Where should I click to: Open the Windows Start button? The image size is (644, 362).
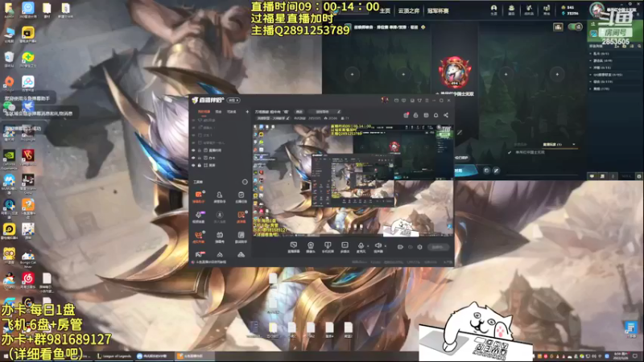(6, 356)
